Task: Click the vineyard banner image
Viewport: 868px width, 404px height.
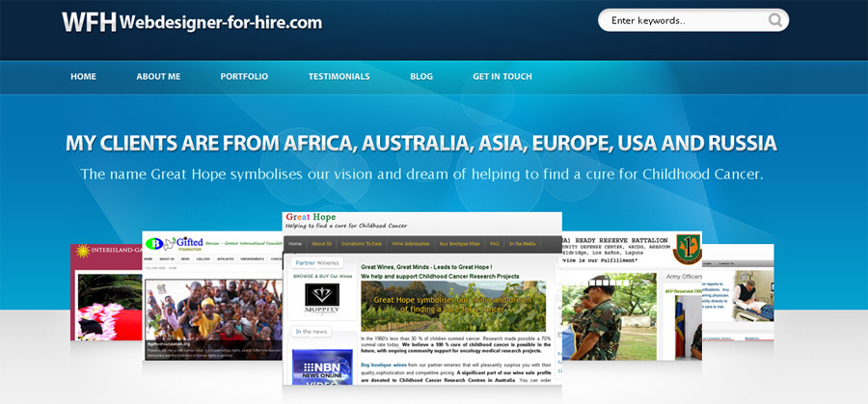Action: tap(453, 306)
